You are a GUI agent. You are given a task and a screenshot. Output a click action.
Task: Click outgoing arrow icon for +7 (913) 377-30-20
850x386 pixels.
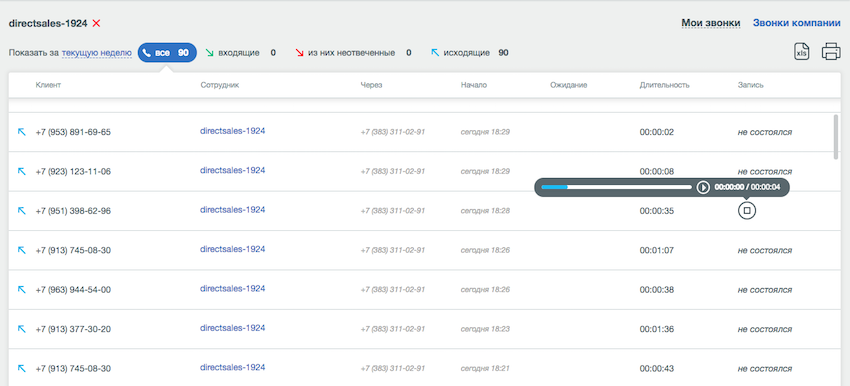(22, 329)
